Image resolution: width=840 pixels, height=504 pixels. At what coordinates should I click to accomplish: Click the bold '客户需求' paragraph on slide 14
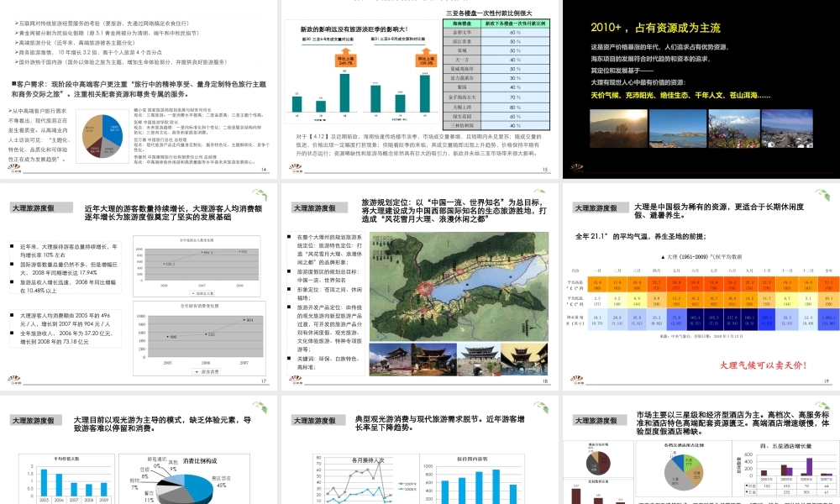point(139,89)
